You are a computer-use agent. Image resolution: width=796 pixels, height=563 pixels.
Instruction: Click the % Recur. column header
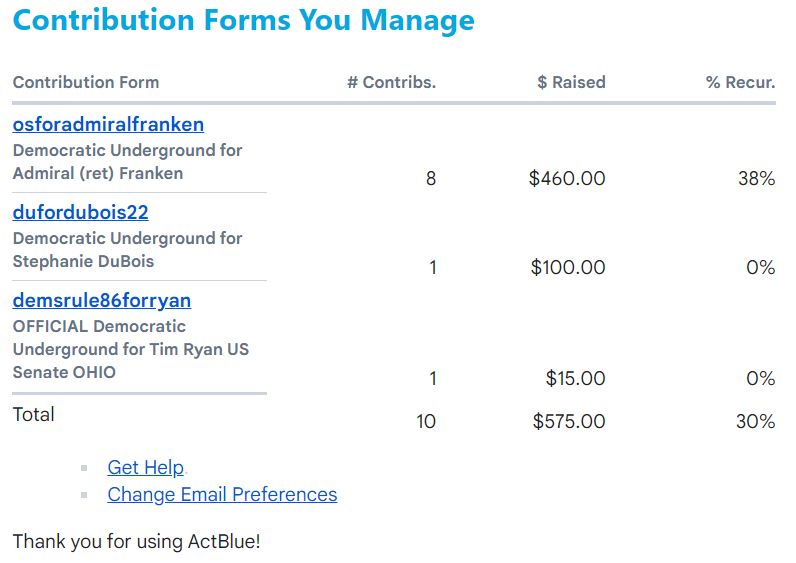coord(740,82)
